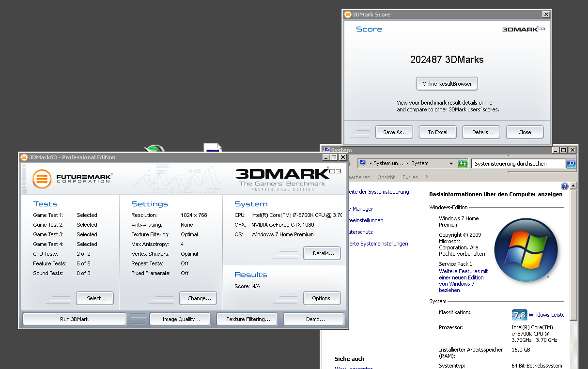Open the Extras menu
Screen dimensions: 588x369
click(410, 177)
